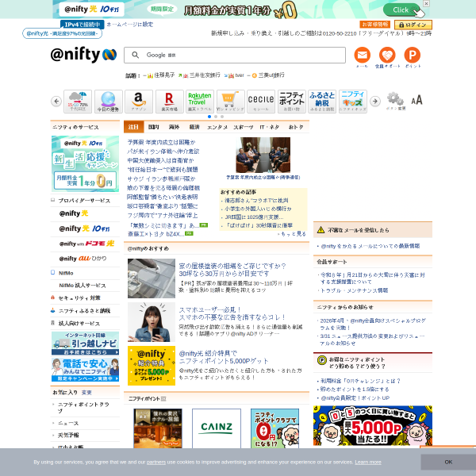Open the Nifty Kids tile
This screenshot has width=476, height=476.
click(352, 102)
